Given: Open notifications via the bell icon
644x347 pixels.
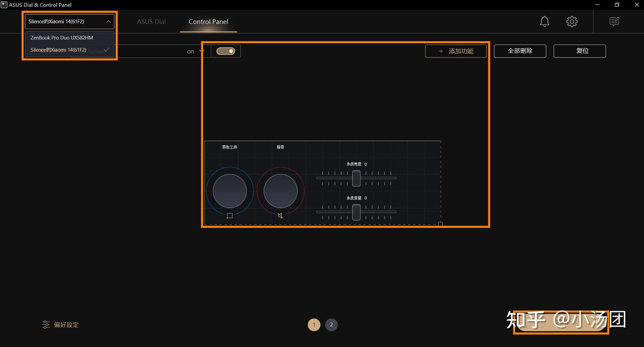Looking at the screenshot, I should (x=544, y=21).
